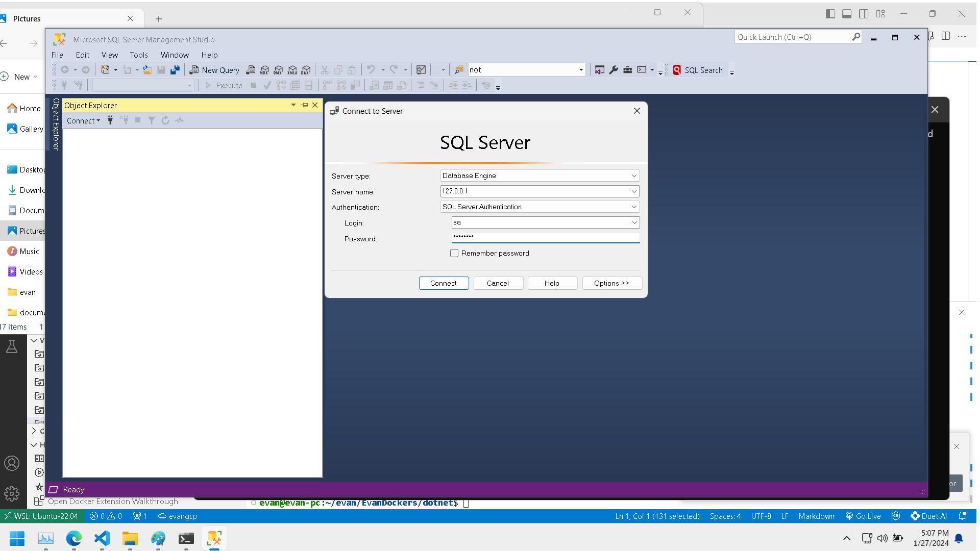Open File Explorer from the taskbar
Image resolution: width=980 pixels, height=551 pixels.
pyautogui.click(x=130, y=538)
